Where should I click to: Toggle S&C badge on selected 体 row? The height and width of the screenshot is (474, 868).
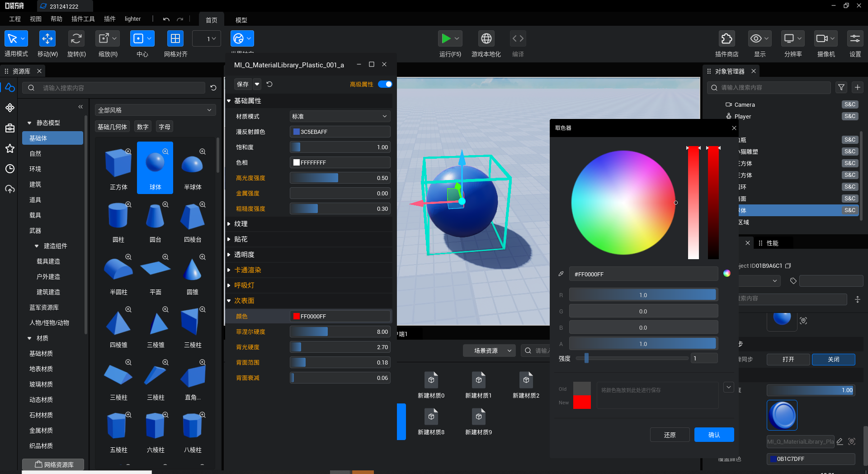click(850, 210)
